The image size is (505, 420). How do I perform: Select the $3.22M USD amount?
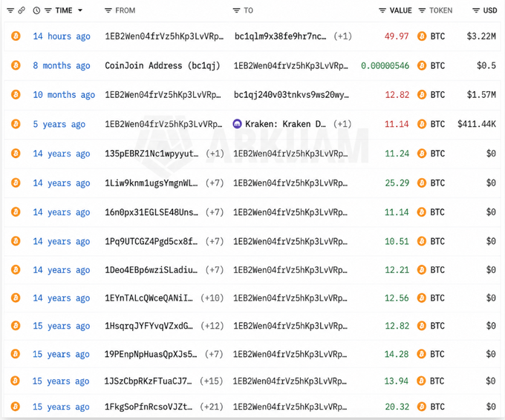pyautogui.click(x=481, y=36)
